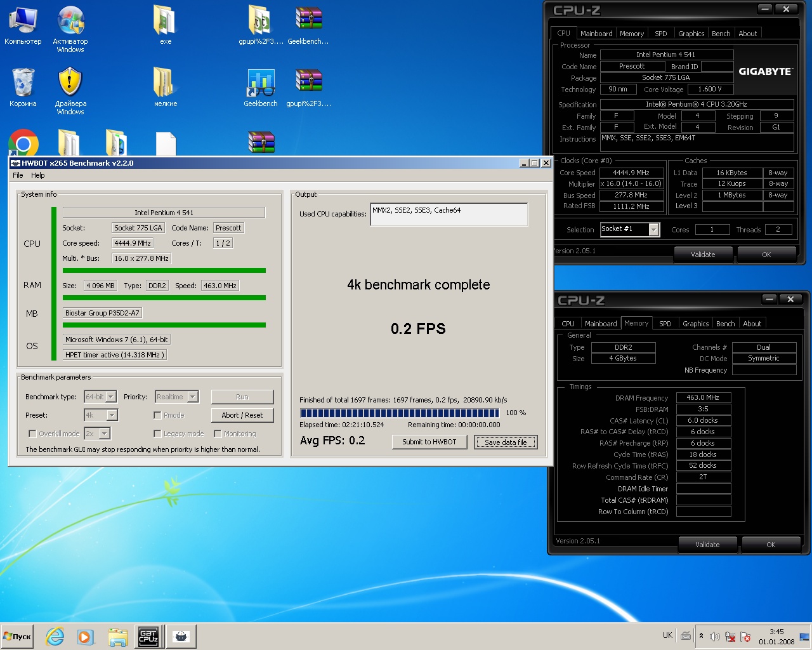Switch to SPD tab in upper CPU-Z window
The width and height of the screenshot is (812, 650).
[x=661, y=34]
